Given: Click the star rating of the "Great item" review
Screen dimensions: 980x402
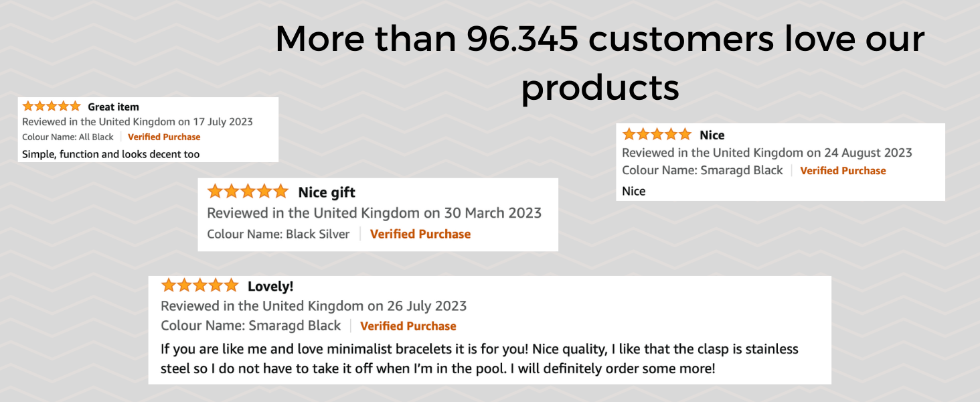Looking at the screenshot, I should point(51,107).
